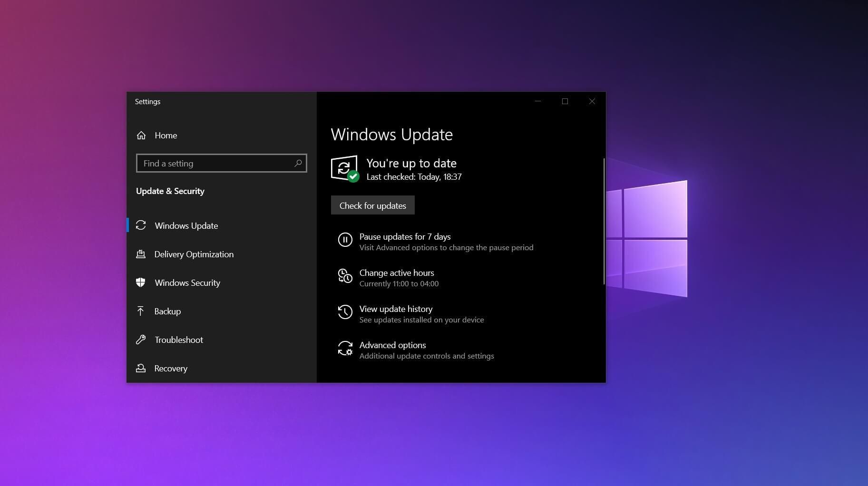Switch to the Windows Update section

186,225
